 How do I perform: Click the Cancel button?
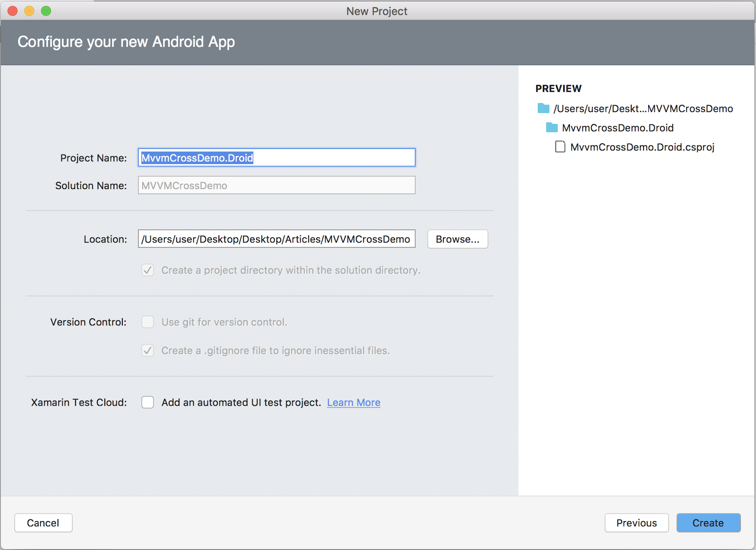pyautogui.click(x=43, y=523)
